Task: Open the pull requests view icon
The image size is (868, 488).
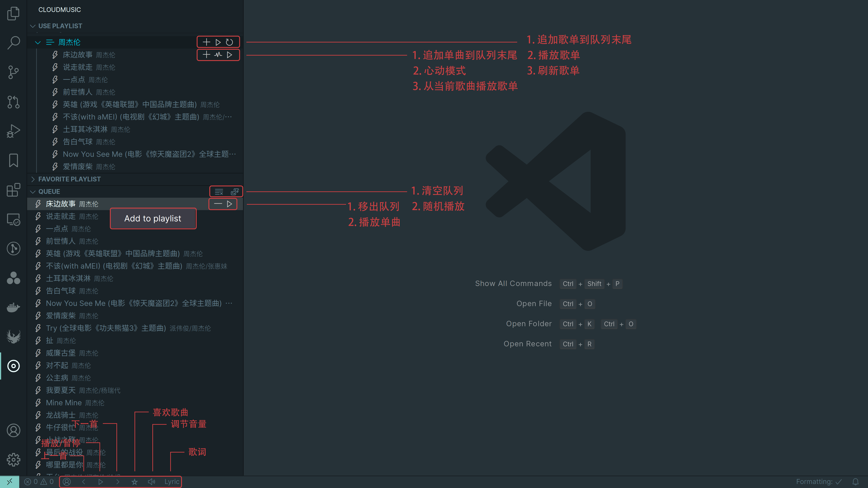Action: pos(14,102)
